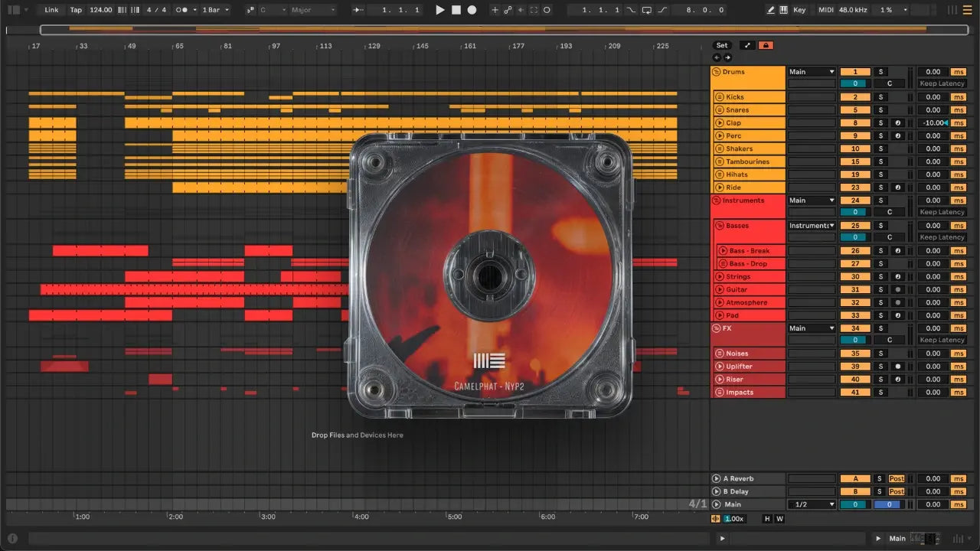Unfold the Drums group track
The height and width of the screenshot is (551, 980).
717,72
